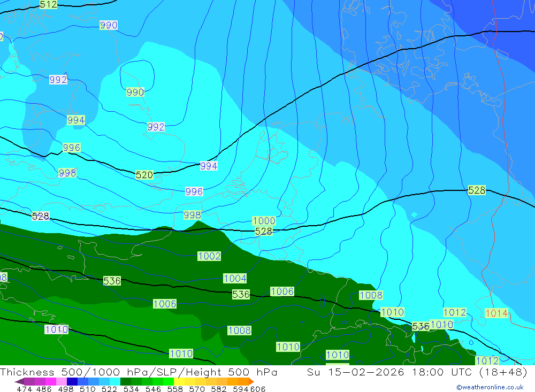Viewport: 535px width, 392px height.
Task: Click the red '1014' isobar label
Action: pos(496,313)
